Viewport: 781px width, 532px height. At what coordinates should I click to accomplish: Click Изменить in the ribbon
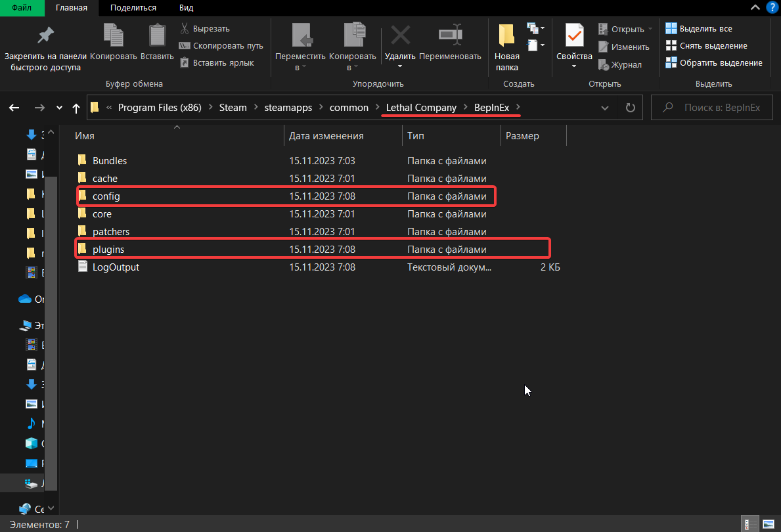pos(623,47)
